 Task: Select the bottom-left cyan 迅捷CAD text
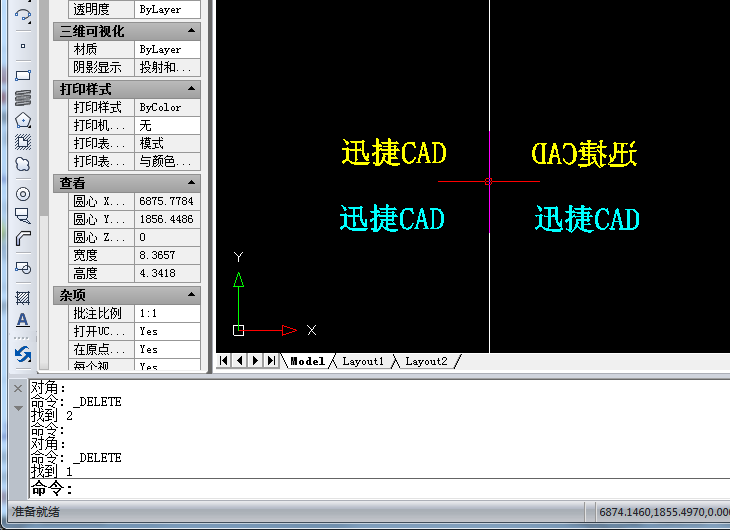[x=392, y=218]
